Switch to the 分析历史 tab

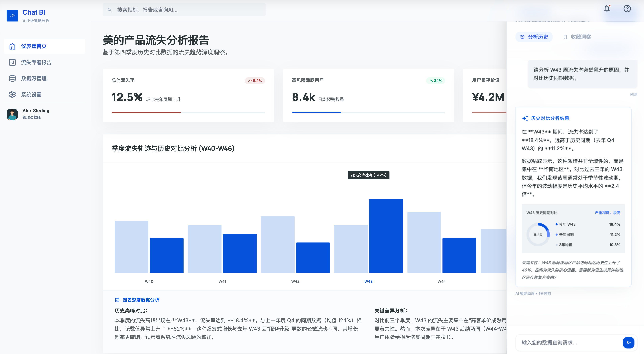534,37
